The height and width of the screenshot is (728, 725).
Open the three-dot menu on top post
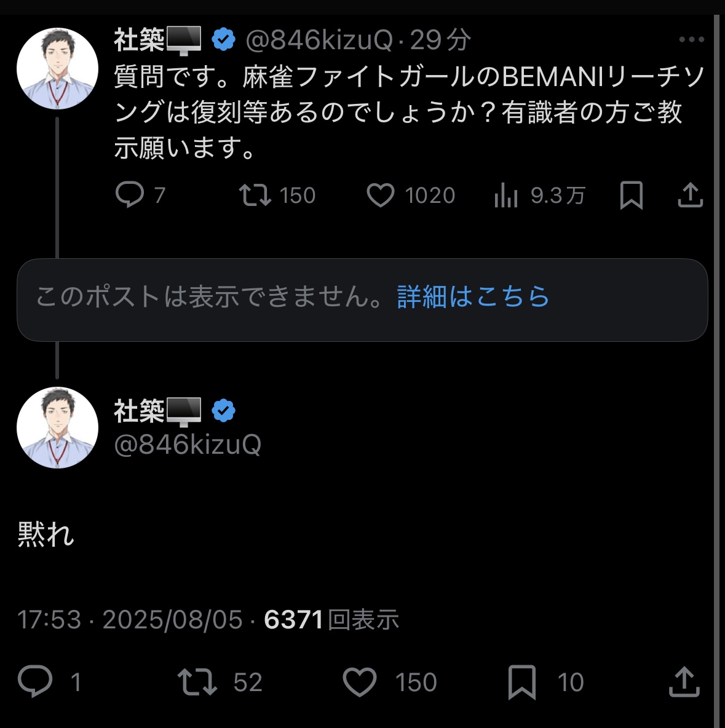tap(691, 40)
